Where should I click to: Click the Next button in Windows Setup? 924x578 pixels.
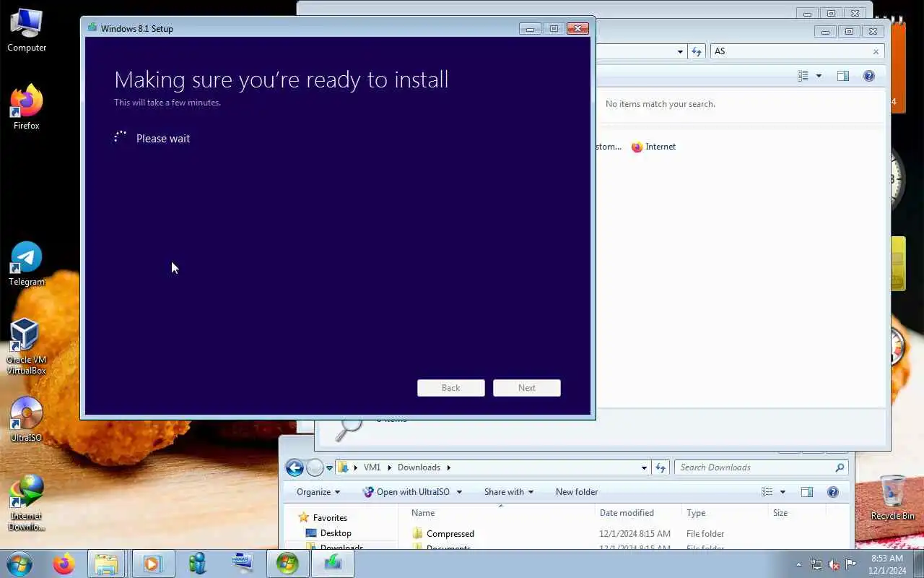527,388
